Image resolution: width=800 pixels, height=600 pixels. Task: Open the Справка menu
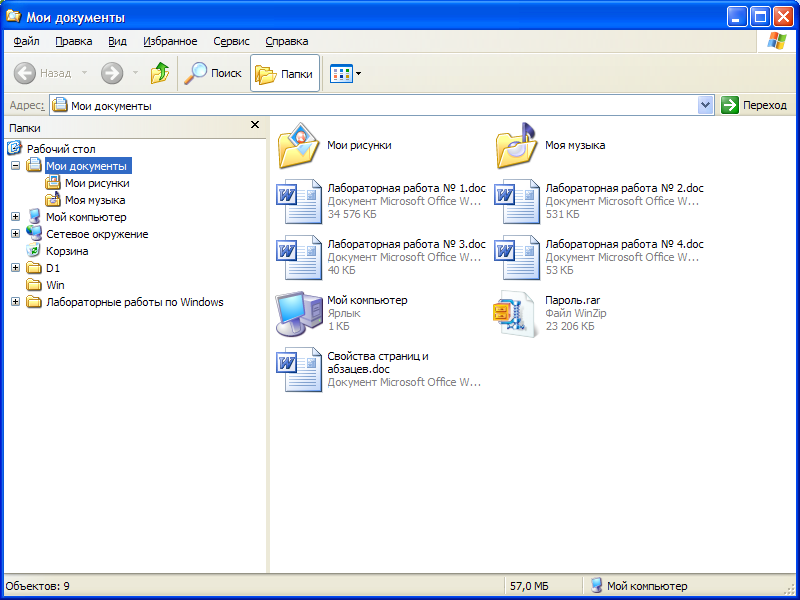(287, 41)
